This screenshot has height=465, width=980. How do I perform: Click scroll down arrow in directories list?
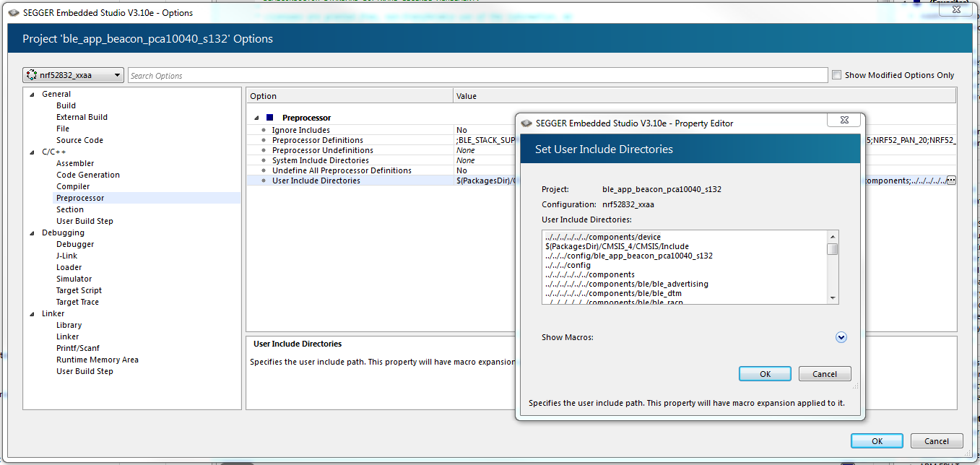pyautogui.click(x=833, y=298)
